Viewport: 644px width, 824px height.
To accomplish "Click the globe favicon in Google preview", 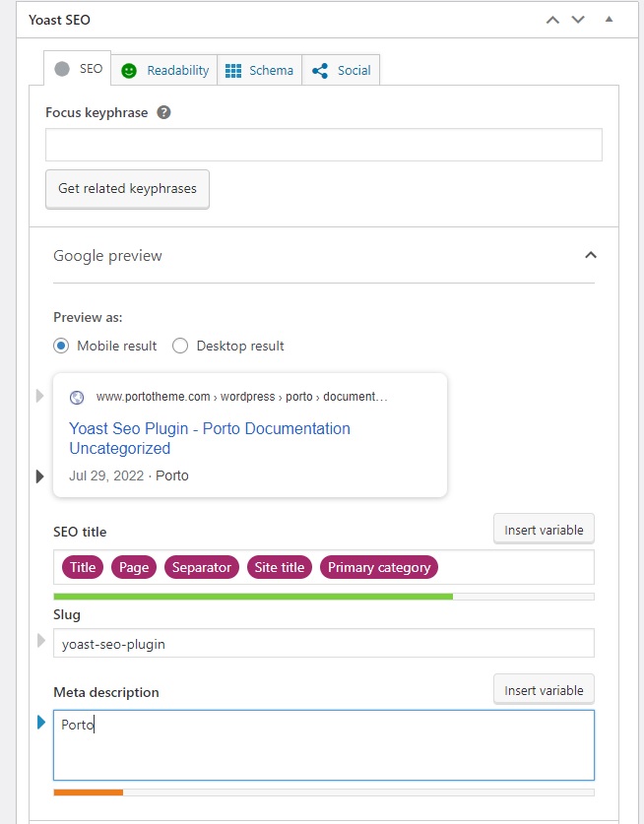I will [x=77, y=397].
